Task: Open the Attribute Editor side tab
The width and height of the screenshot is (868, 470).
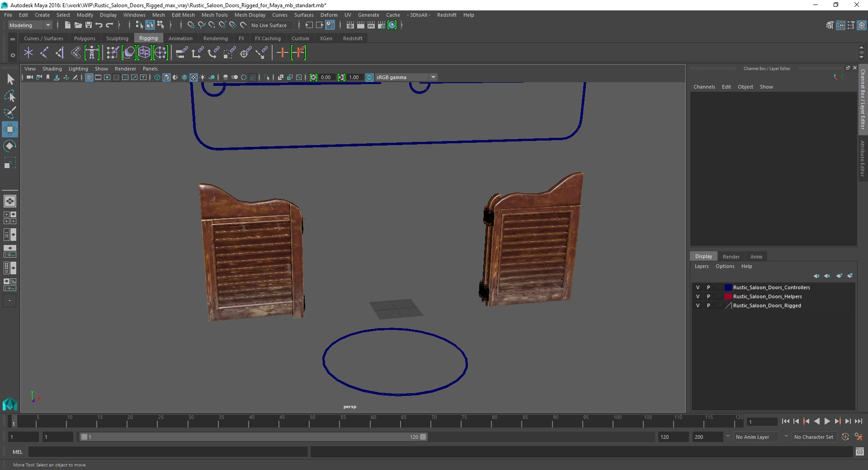Action: pyautogui.click(x=863, y=158)
